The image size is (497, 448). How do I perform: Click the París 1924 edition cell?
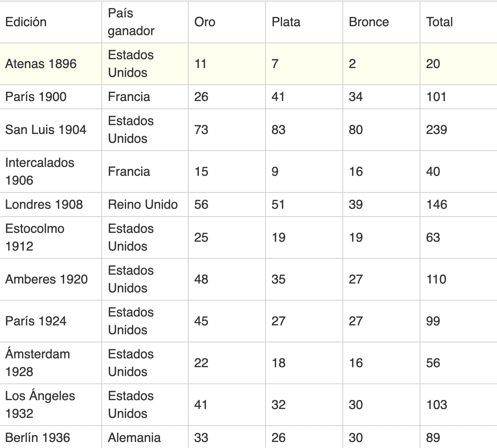(51, 321)
